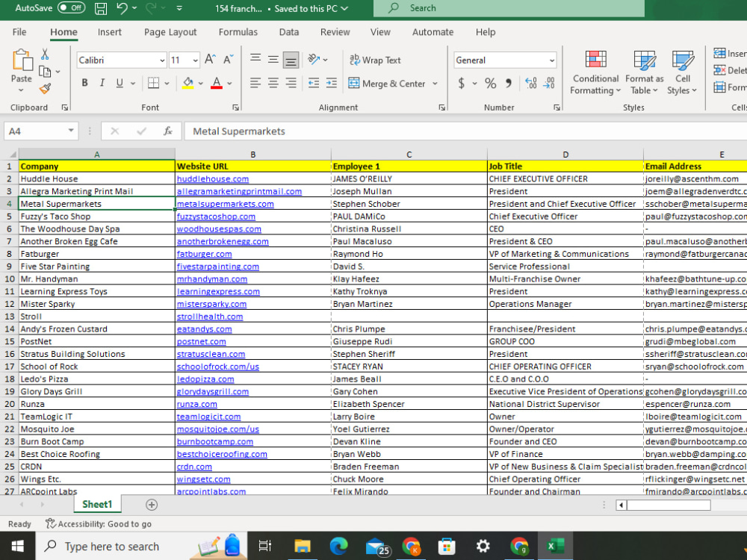Open the File tab
This screenshot has height=560, width=747.
pos(19,32)
